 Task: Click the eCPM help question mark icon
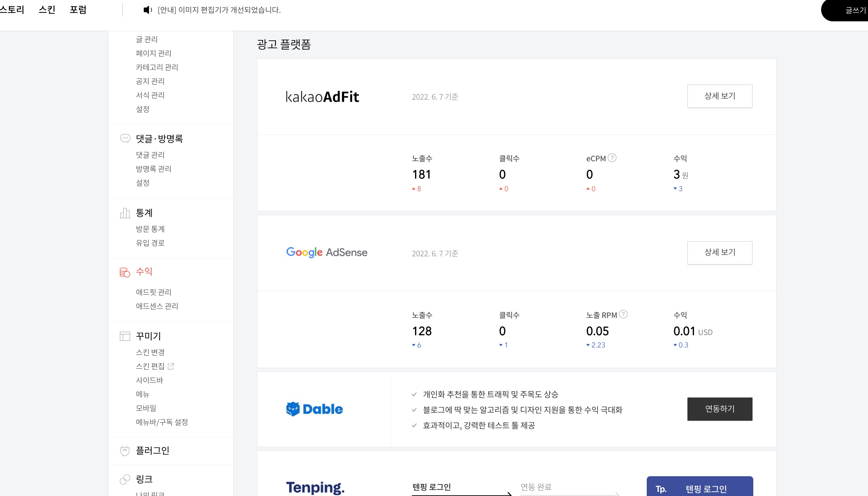click(612, 158)
